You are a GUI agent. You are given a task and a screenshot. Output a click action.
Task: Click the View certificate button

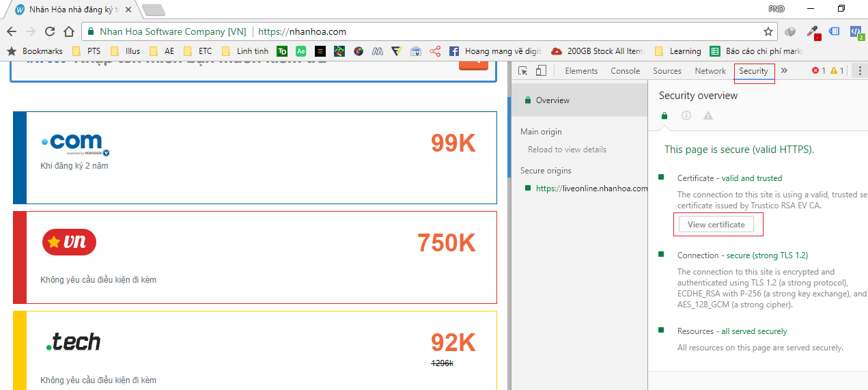[716, 224]
